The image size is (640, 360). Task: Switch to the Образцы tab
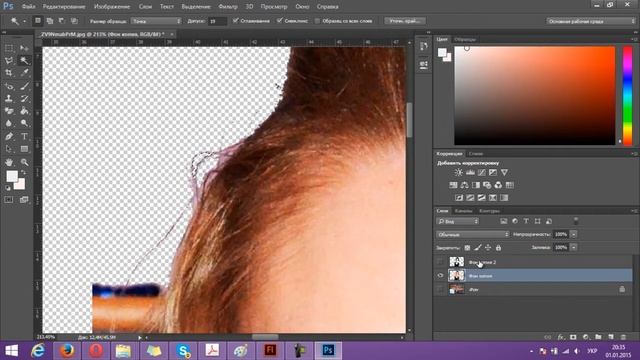coord(465,40)
